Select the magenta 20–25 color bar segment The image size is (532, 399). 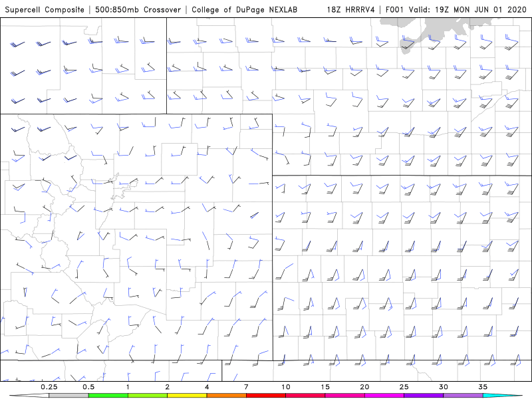[x=384, y=396]
